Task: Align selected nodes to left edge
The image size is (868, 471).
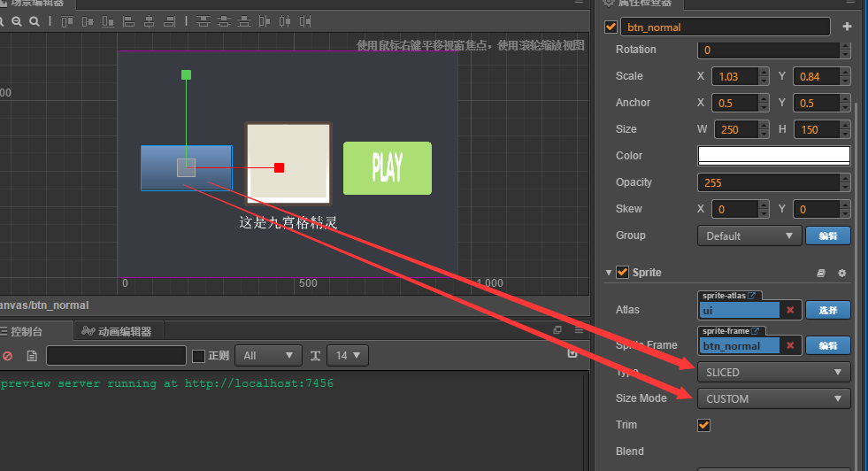Action: 128,21
